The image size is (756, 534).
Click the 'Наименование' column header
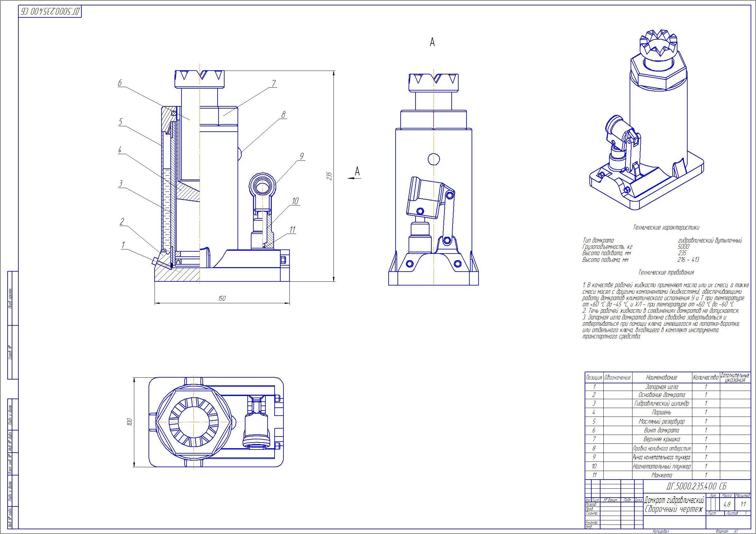point(662,378)
